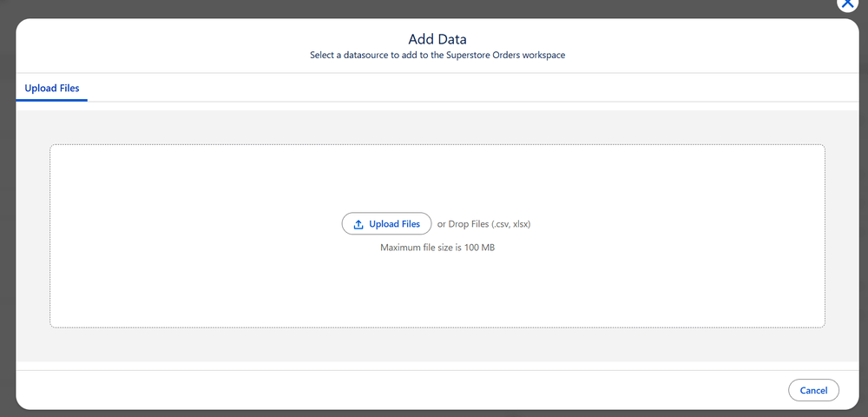Click the 'Maximum file size is 100 MB' note
868x417 pixels.
coord(437,248)
